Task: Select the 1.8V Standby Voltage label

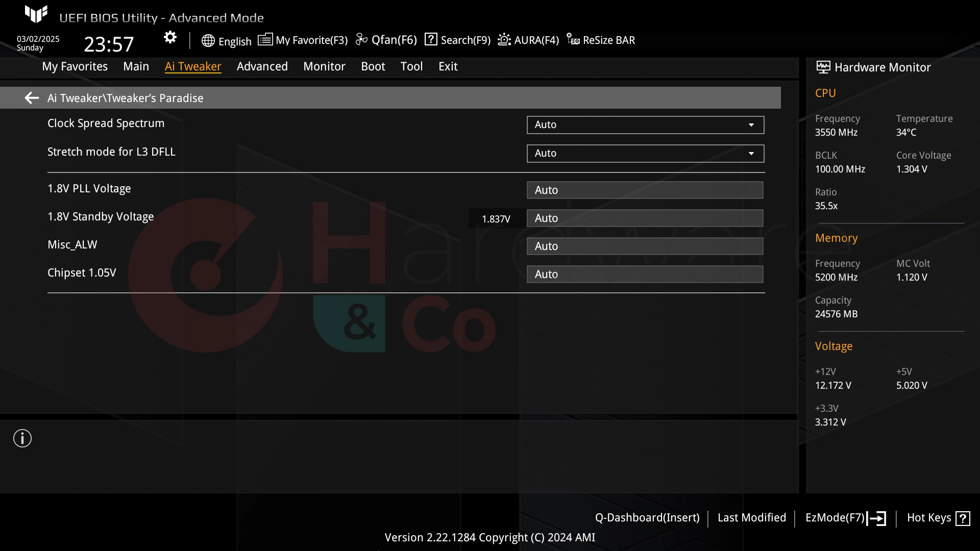Action: coord(101,217)
